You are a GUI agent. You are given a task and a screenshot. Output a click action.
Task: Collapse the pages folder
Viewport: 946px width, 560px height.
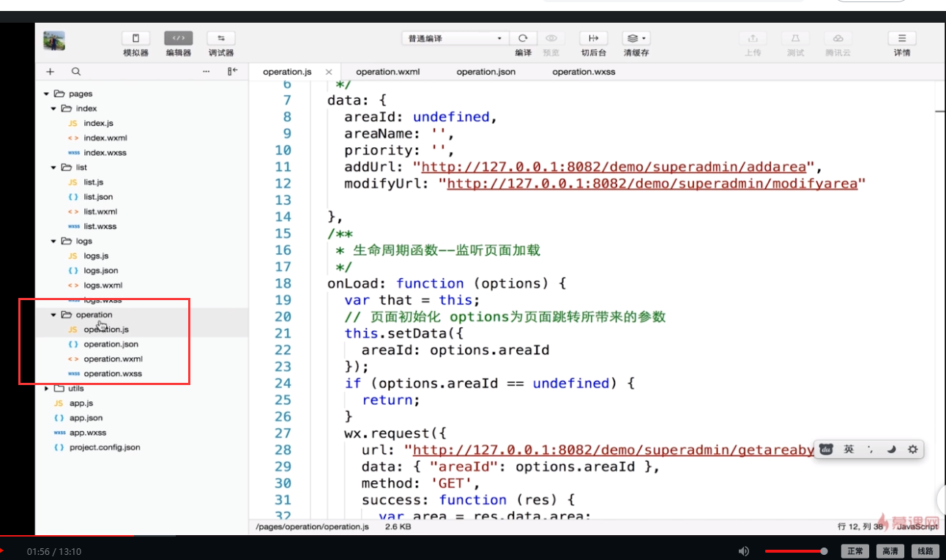click(47, 94)
